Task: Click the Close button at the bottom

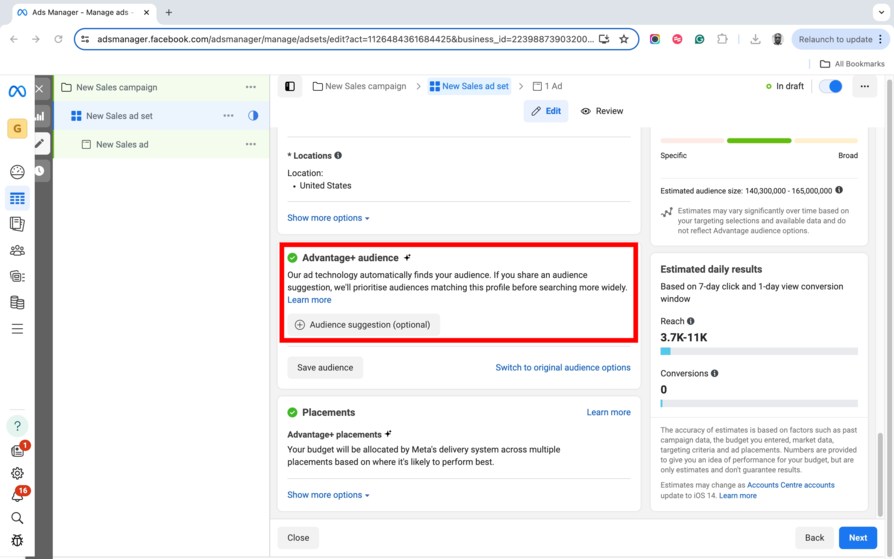Action: pos(298,537)
